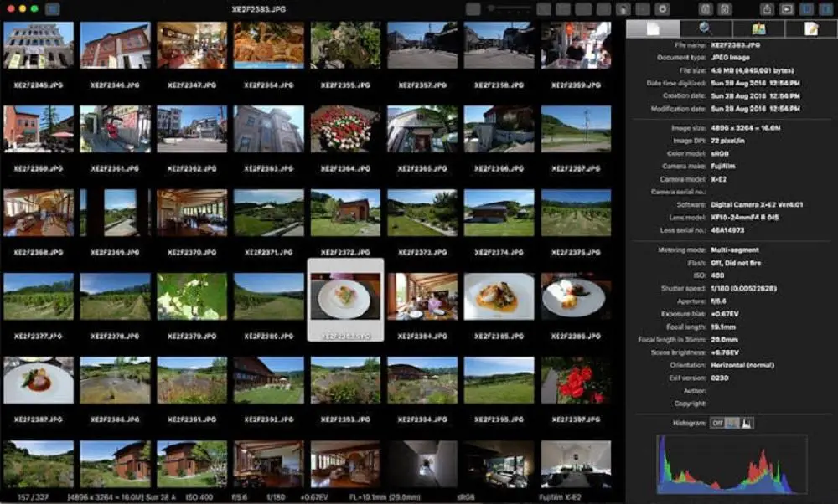The image size is (838, 504).
Task: Toggle the rightmost blue panel icon
Action: [825, 9]
